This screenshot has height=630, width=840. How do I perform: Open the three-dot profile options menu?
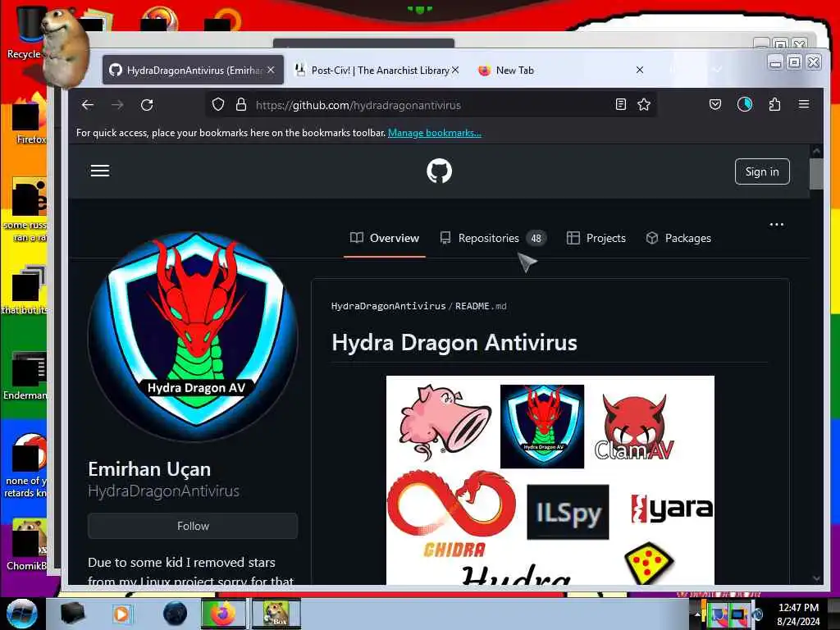[777, 225]
